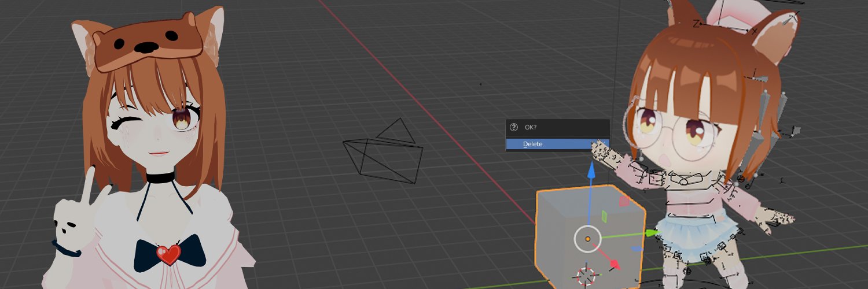The height and width of the screenshot is (289, 868).
Task: Click the orange-outlined cube's top face
Action: (x=591, y=201)
